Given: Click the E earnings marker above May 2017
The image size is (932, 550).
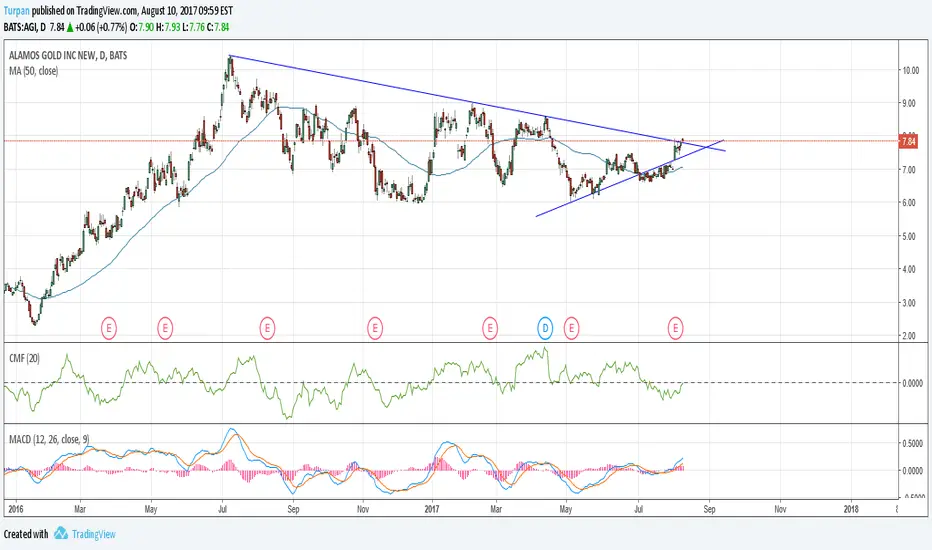Looking at the screenshot, I should point(571,328).
